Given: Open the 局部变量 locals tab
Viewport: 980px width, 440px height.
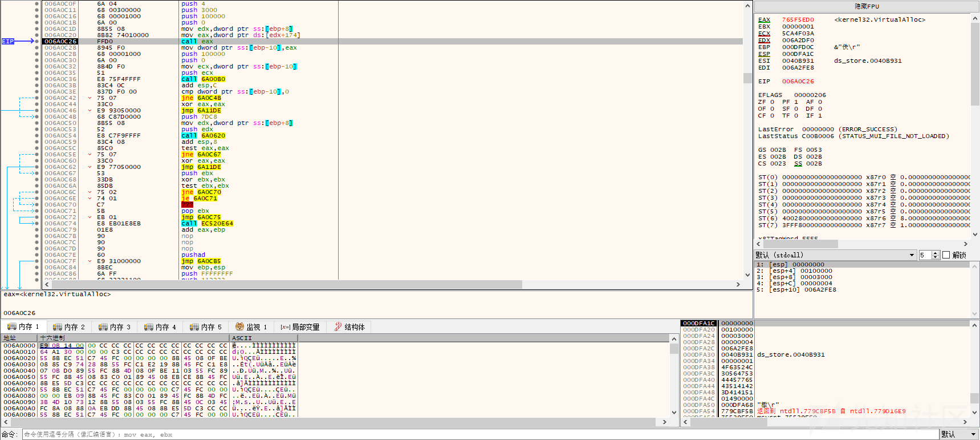Looking at the screenshot, I should click(x=300, y=327).
